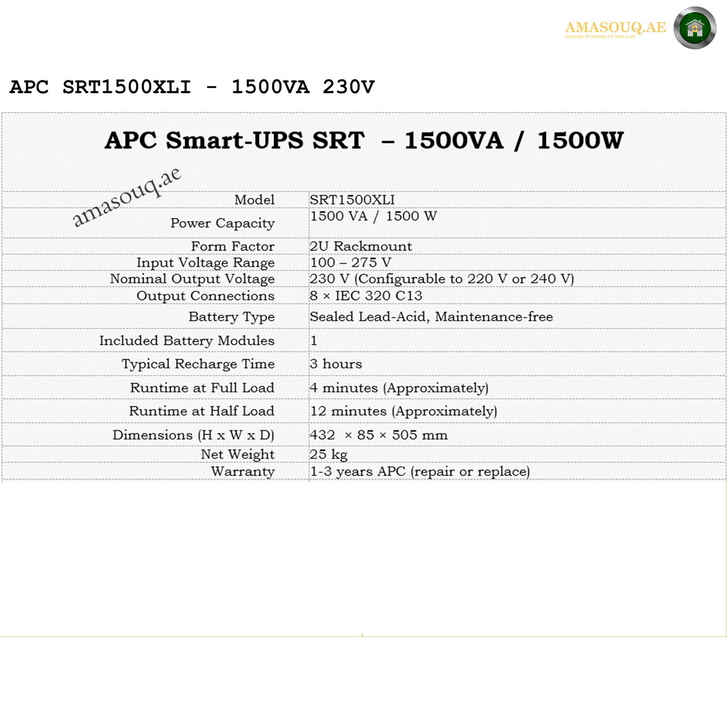Select the SRT1500XLI model value
728x701 pixels.
[352, 200]
